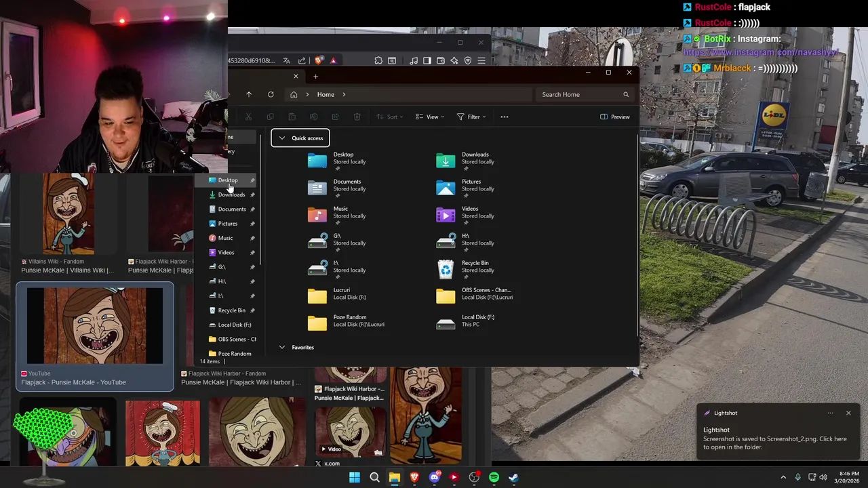Image resolution: width=868 pixels, height=488 pixels.
Task: Select Downloads folder in Quick access grid
Action: tap(466, 161)
